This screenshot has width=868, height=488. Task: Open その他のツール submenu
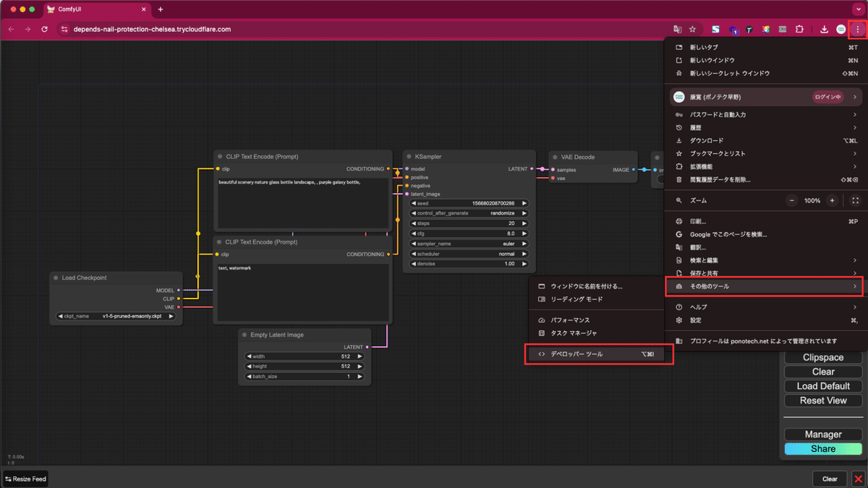[x=765, y=286]
